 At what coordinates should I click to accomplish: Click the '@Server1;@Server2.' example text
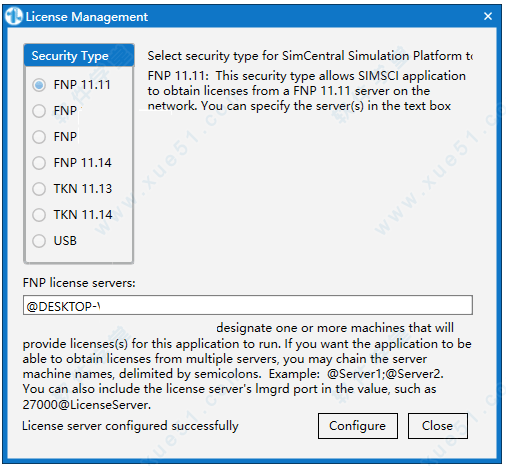[x=385, y=374]
